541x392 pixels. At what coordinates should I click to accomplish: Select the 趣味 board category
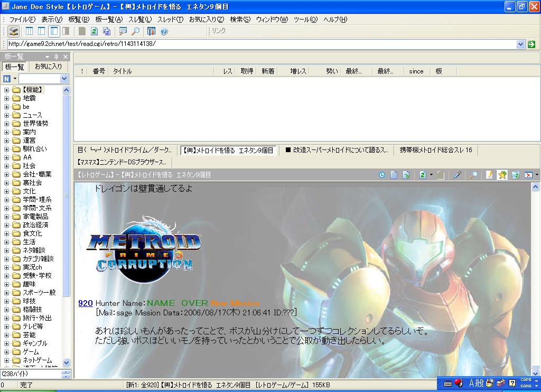pyautogui.click(x=30, y=284)
